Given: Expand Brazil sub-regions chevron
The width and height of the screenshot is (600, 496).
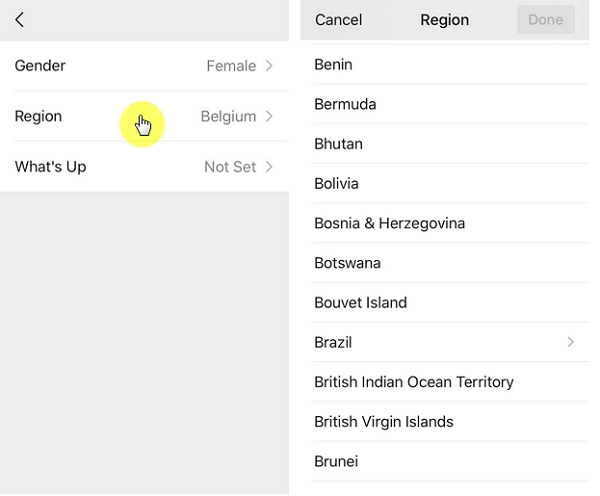Looking at the screenshot, I should pyautogui.click(x=571, y=342).
